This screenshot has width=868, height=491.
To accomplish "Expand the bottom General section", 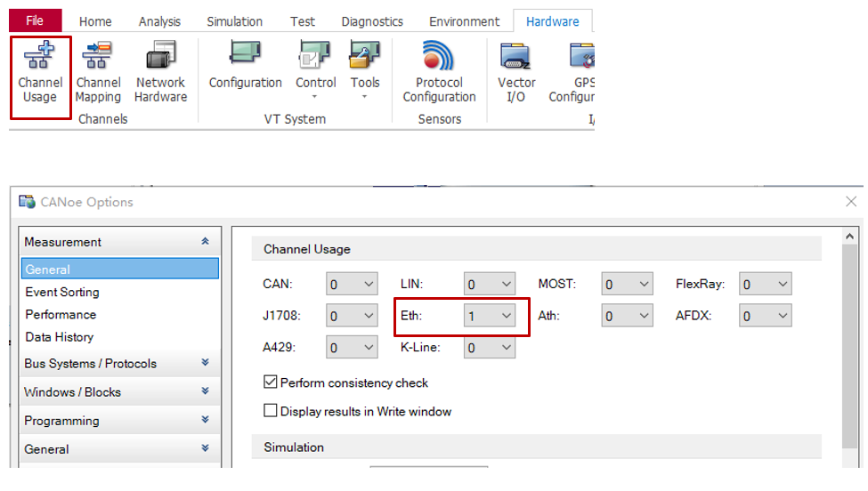I will 205,448.
